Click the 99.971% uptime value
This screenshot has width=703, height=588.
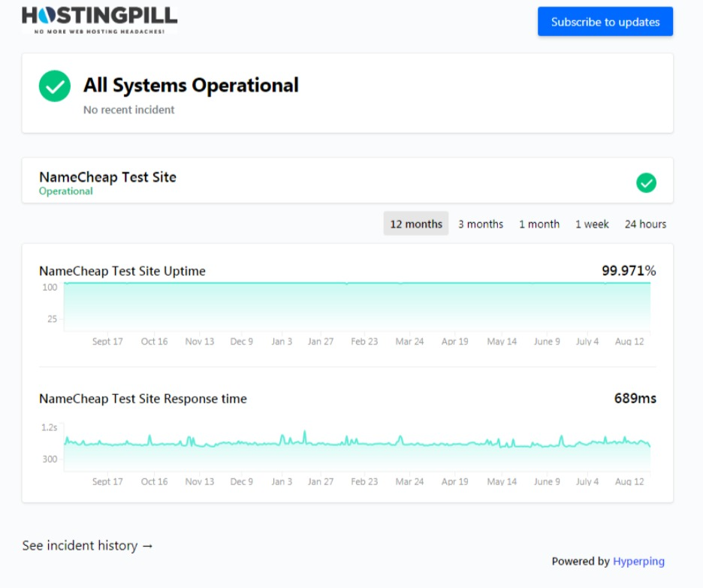click(629, 270)
